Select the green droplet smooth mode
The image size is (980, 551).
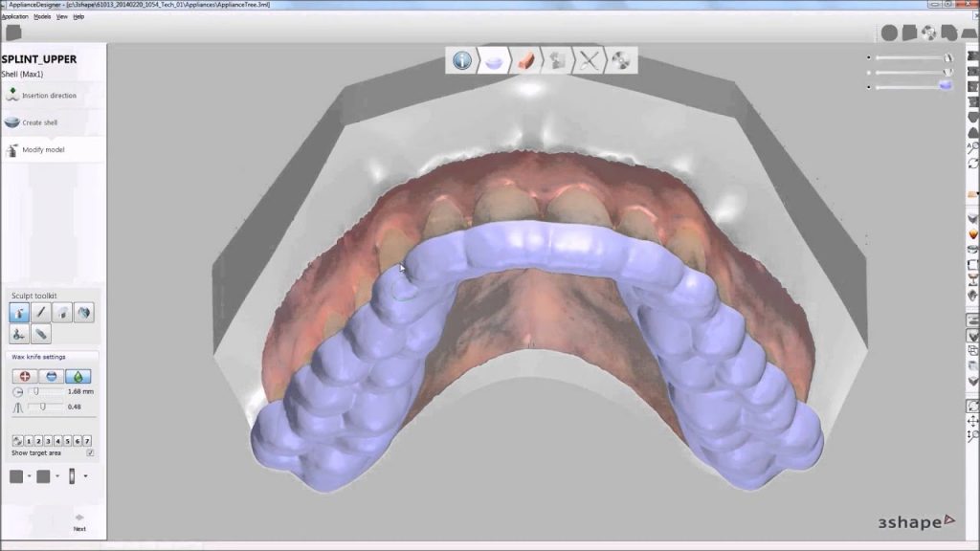78,377
